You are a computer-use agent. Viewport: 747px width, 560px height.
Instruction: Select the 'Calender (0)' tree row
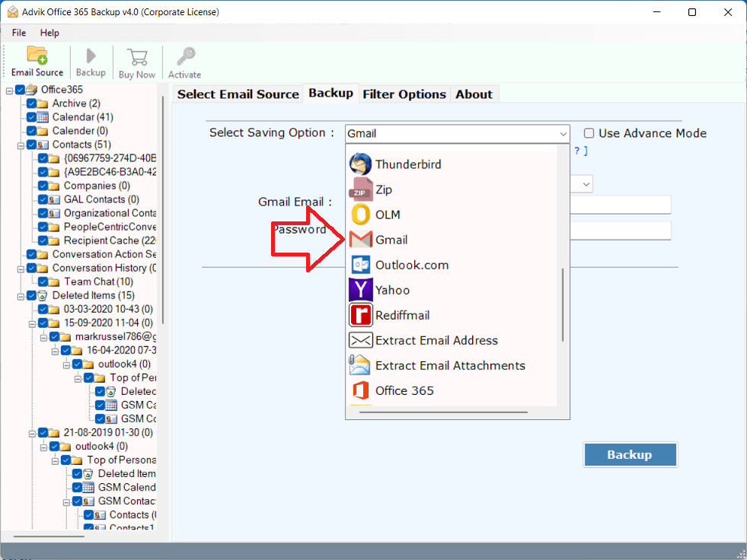[79, 131]
